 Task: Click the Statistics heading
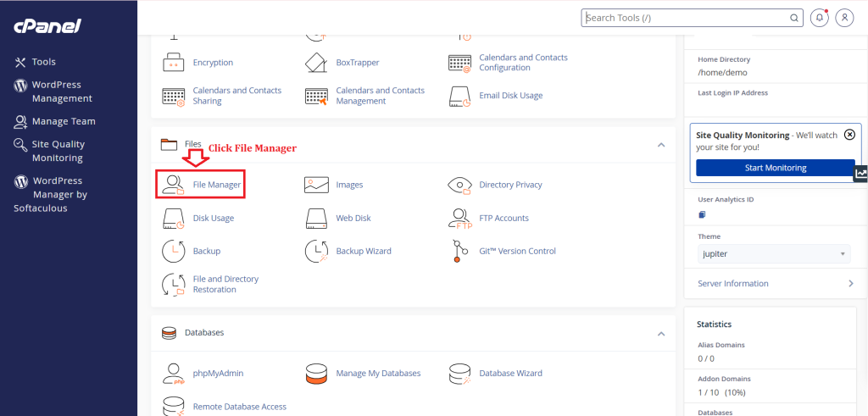pyautogui.click(x=714, y=324)
